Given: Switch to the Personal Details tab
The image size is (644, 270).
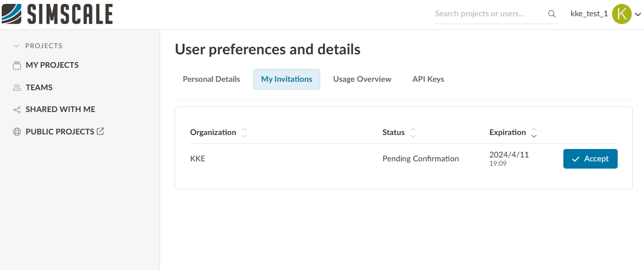Looking at the screenshot, I should 211,80.
